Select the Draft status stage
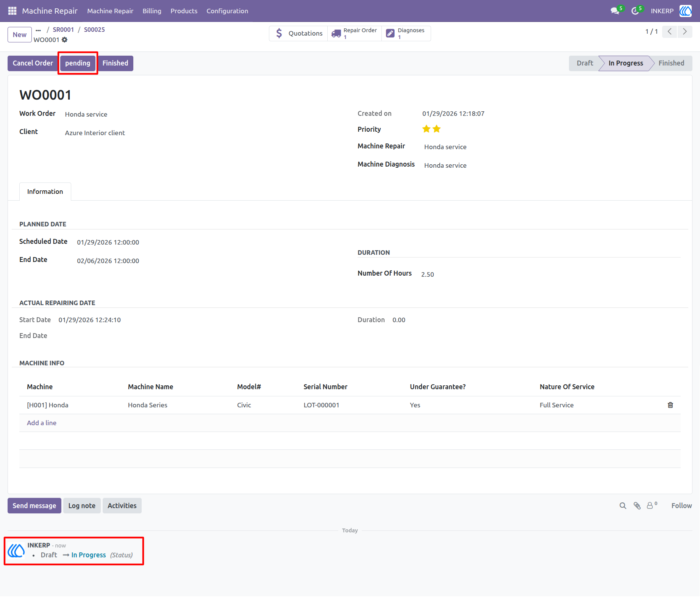This screenshot has width=700, height=597. 584,63
